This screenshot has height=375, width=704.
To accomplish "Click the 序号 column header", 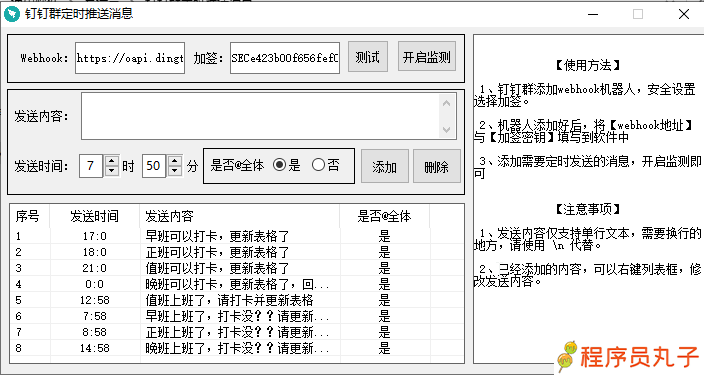I will coord(30,216).
